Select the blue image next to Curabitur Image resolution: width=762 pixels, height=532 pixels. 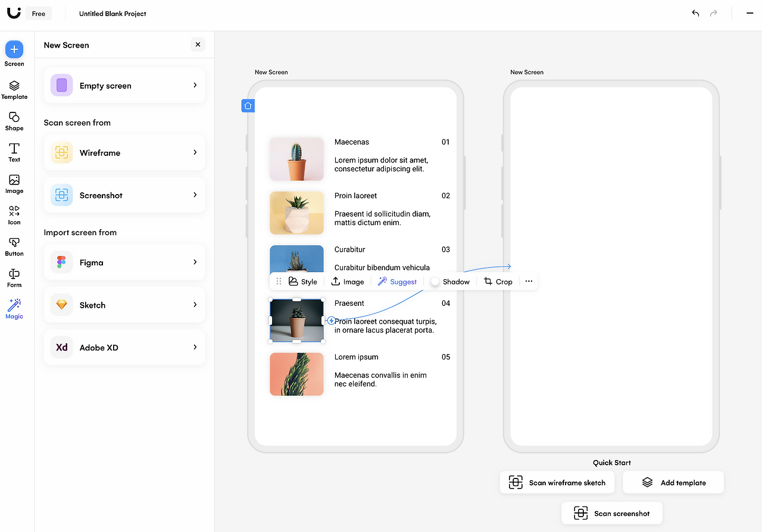(296, 259)
